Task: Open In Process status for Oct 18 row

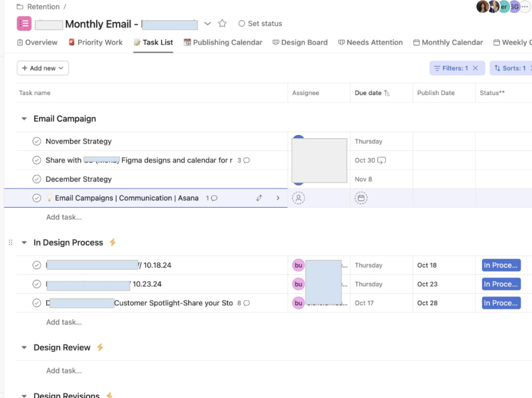Action: (x=501, y=265)
